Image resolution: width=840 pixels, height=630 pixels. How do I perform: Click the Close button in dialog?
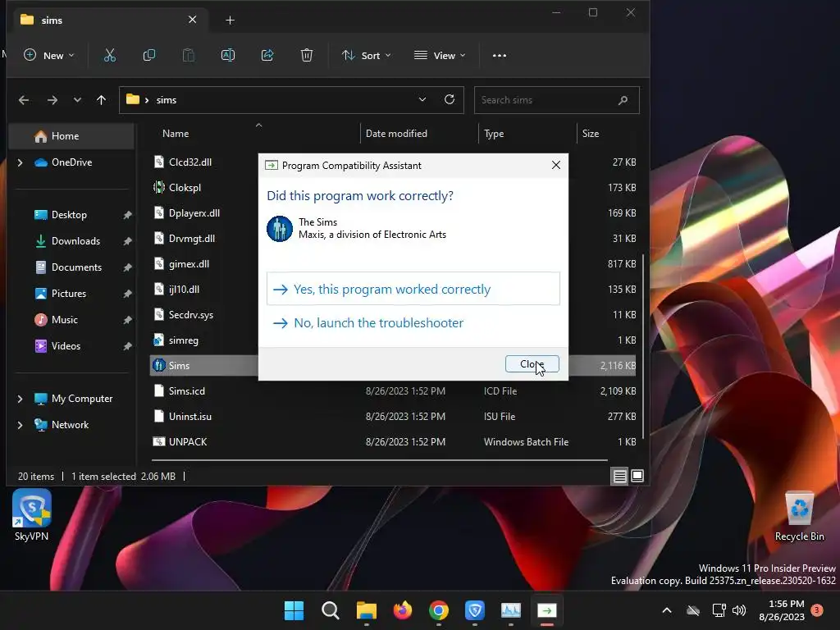(532, 363)
